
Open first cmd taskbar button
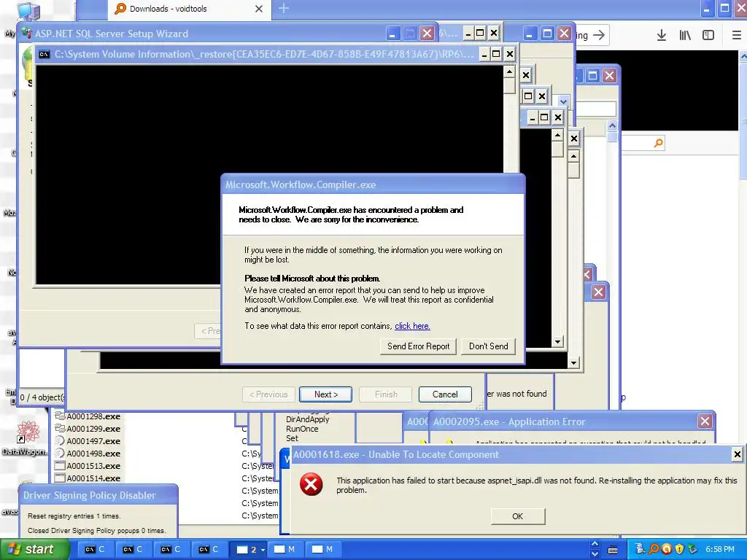point(95,550)
